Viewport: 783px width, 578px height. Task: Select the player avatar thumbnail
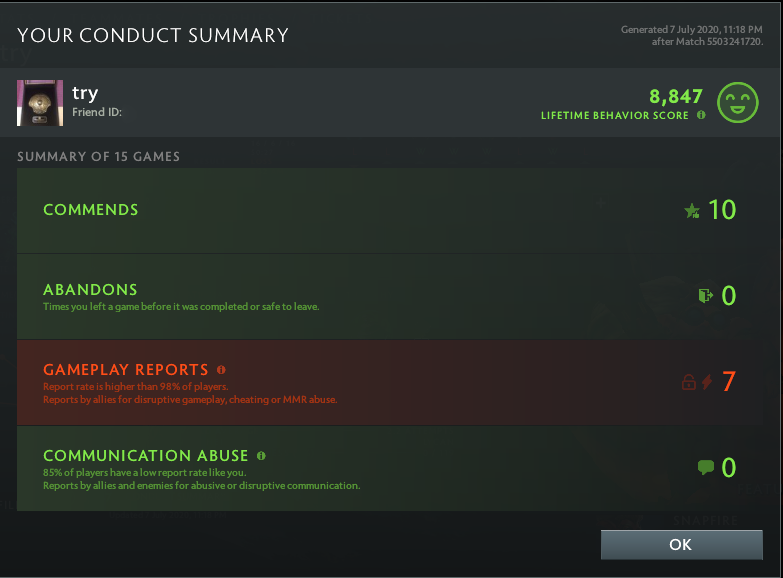coord(40,103)
